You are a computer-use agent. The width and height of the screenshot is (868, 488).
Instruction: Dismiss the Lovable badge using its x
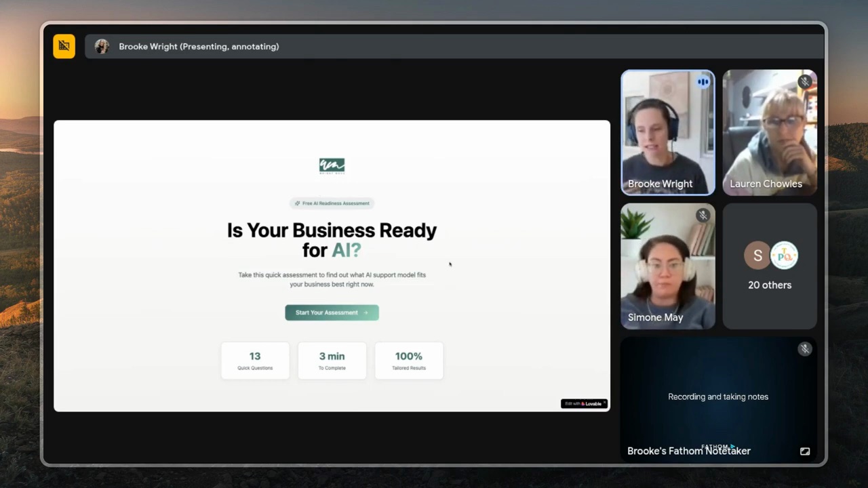[x=605, y=403]
